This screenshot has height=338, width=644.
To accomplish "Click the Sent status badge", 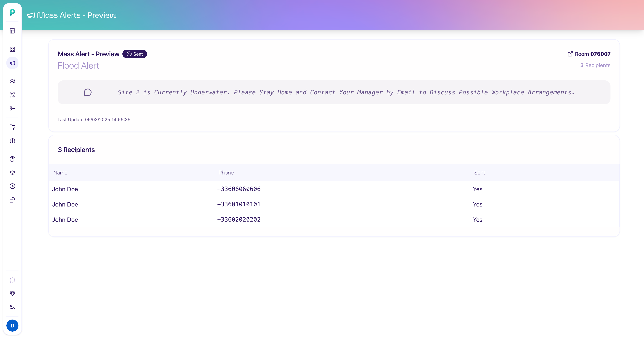I will pos(134,54).
